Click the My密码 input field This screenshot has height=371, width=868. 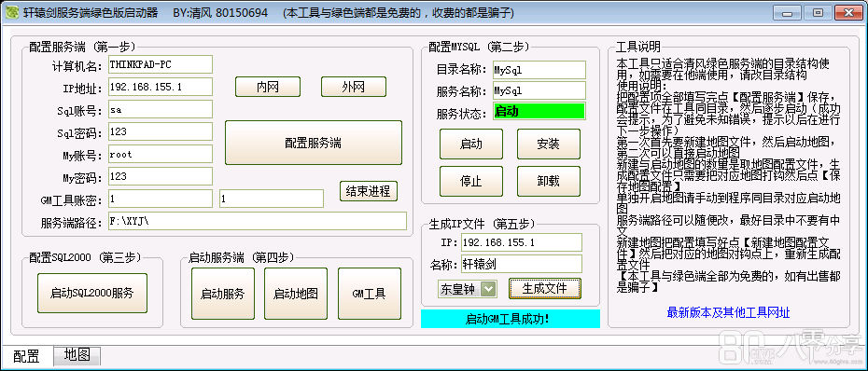[161, 176]
